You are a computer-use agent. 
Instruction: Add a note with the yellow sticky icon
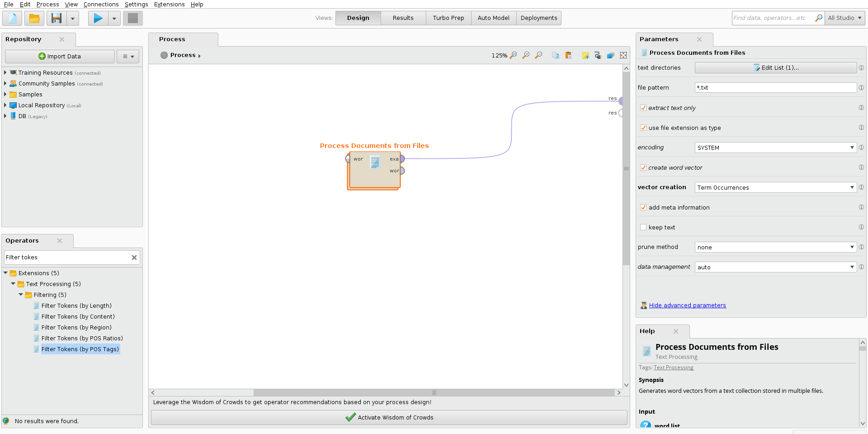click(x=585, y=55)
